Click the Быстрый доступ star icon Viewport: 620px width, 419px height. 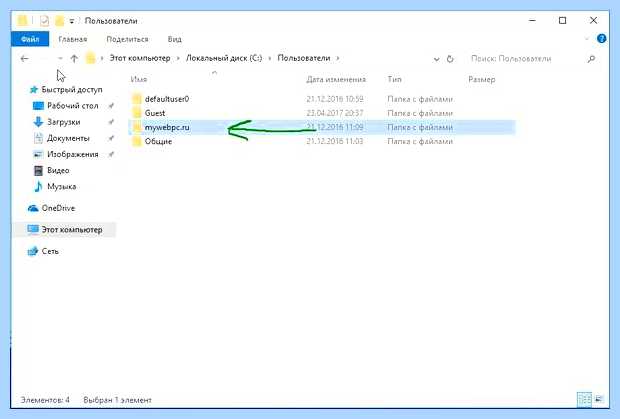[33, 90]
